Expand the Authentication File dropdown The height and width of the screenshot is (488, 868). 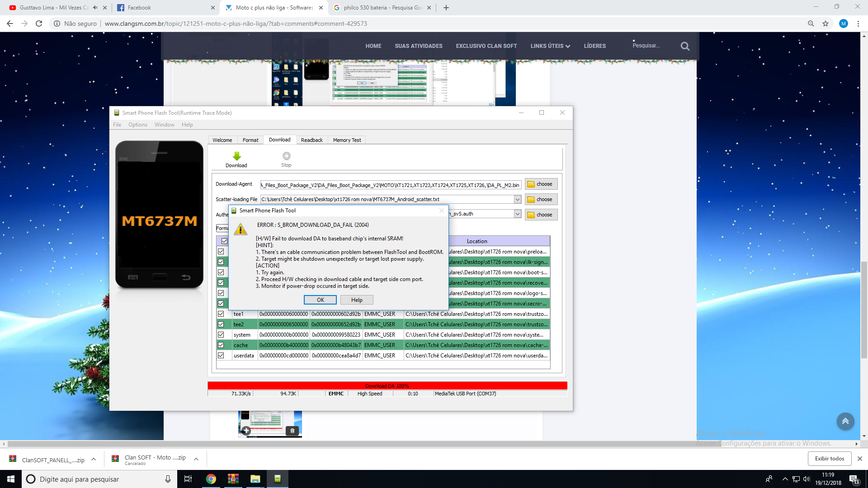[x=517, y=214]
